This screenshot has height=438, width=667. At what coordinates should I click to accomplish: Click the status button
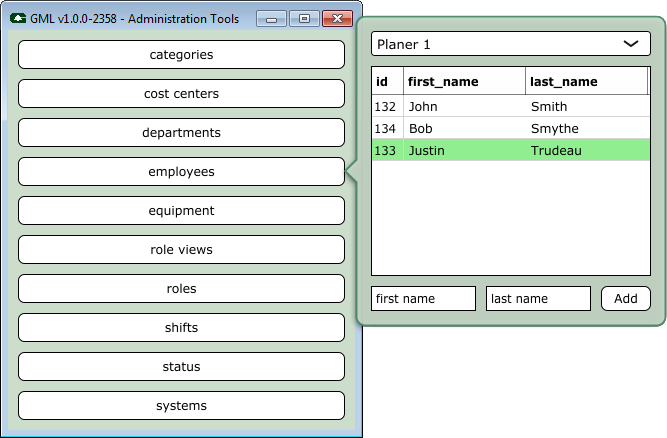[x=181, y=367]
